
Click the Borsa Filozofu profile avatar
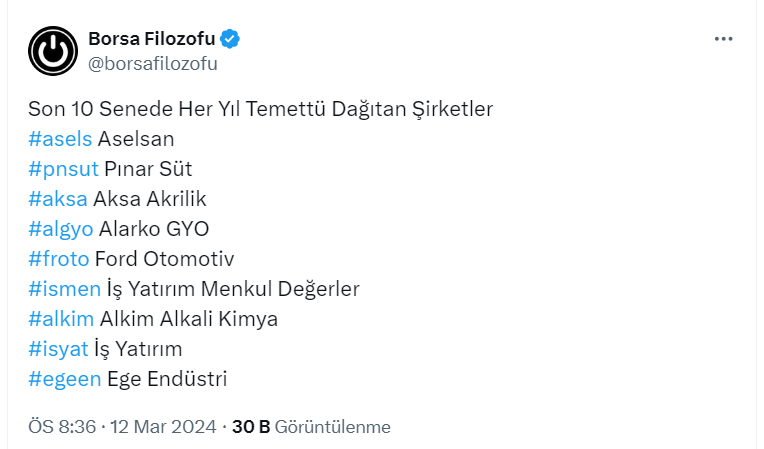[53, 51]
